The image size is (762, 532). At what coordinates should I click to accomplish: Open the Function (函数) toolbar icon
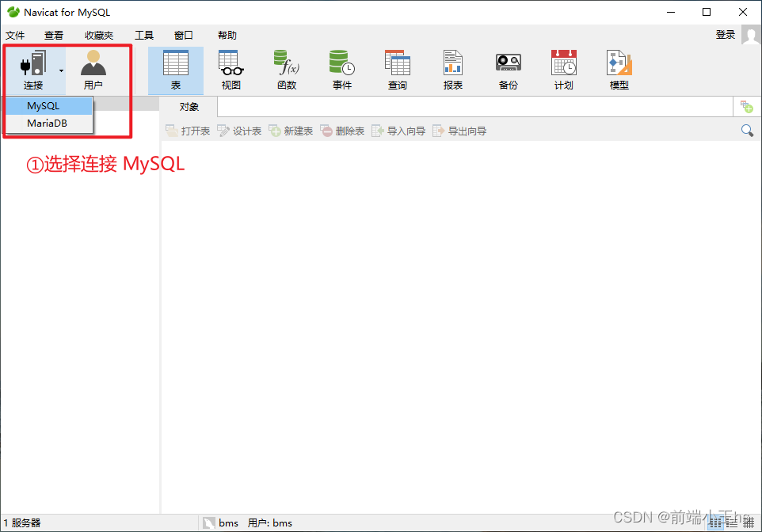tap(287, 70)
